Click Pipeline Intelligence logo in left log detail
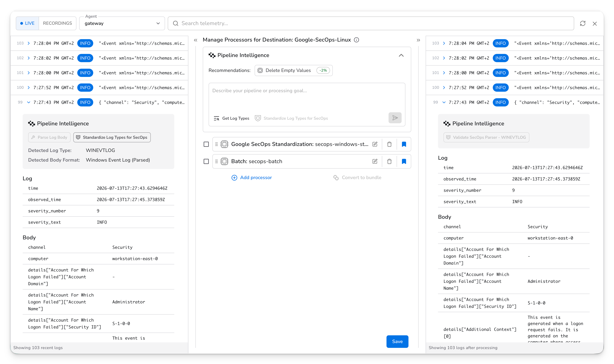Image resolution: width=614 pixels, height=364 pixels. [x=31, y=124]
